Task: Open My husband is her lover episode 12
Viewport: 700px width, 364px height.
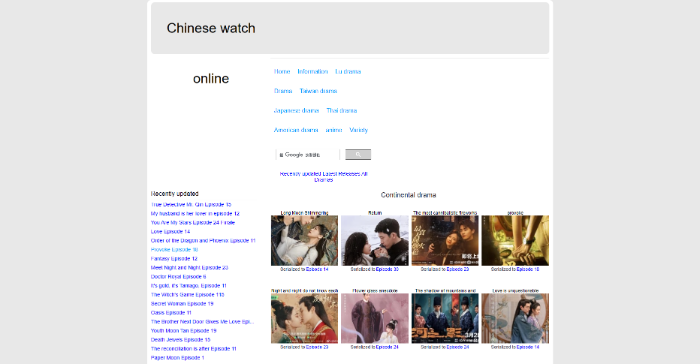Action: pos(195,213)
